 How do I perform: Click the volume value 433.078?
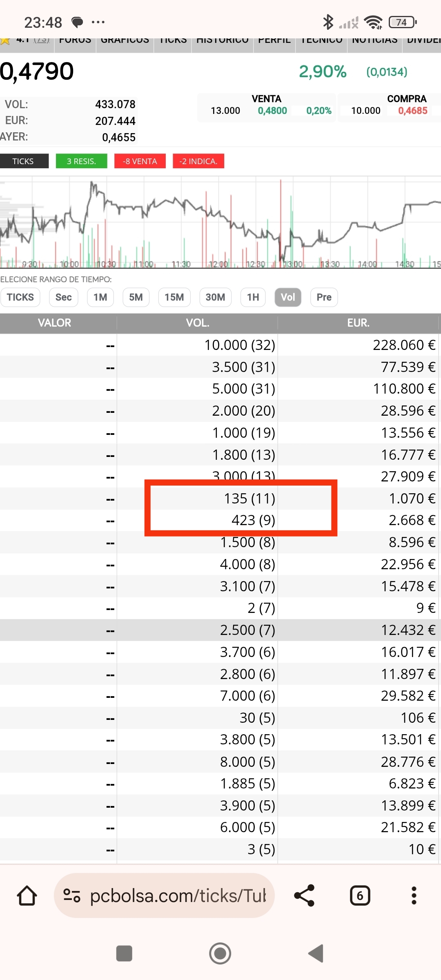(115, 105)
